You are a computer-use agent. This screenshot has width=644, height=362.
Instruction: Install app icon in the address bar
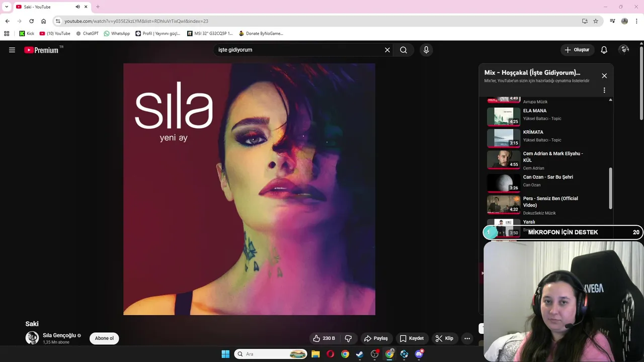point(585,21)
